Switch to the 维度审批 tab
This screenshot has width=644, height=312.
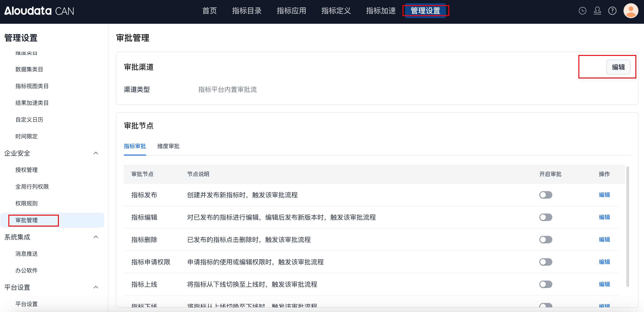tap(168, 146)
